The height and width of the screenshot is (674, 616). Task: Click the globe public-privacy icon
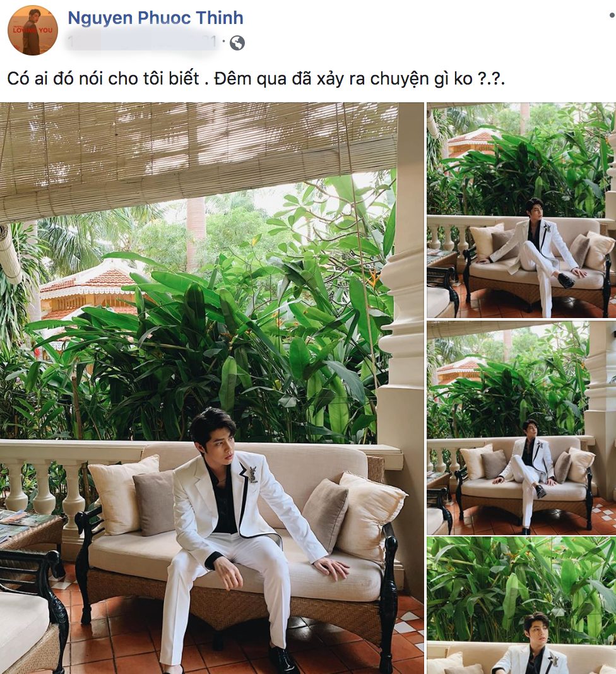[x=237, y=43]
